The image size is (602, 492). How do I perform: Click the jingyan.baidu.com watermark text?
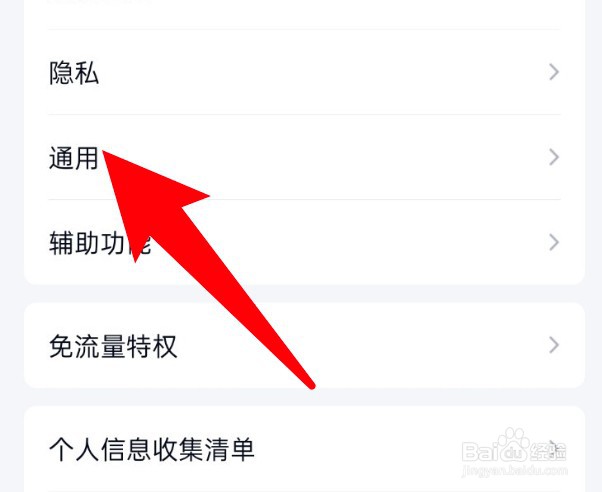(514, 470)
